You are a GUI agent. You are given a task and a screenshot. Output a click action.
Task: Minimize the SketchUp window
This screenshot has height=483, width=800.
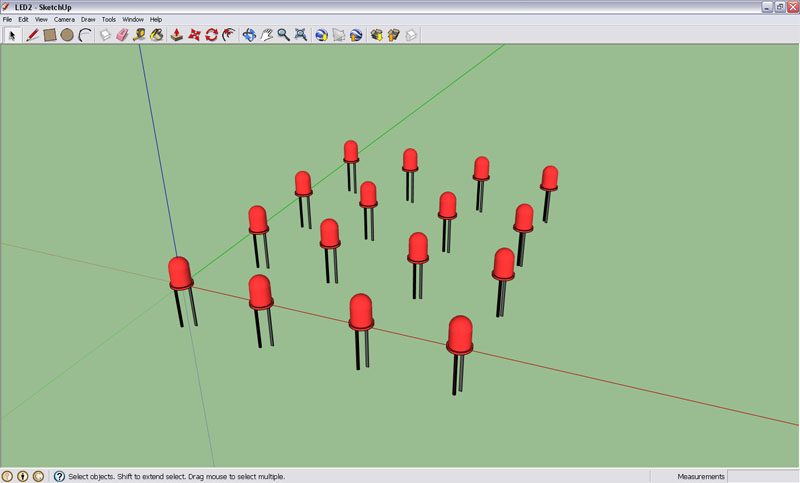767,7
